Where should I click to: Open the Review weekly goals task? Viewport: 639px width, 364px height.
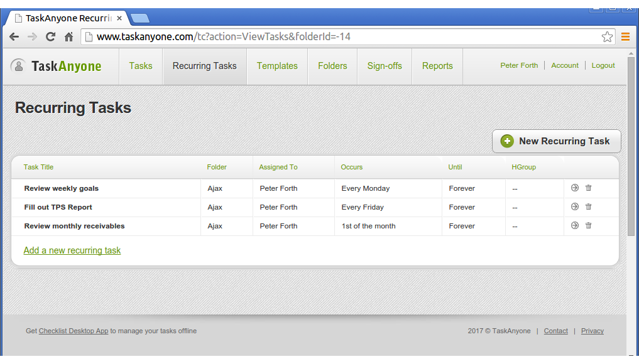(x=61, y=188)
